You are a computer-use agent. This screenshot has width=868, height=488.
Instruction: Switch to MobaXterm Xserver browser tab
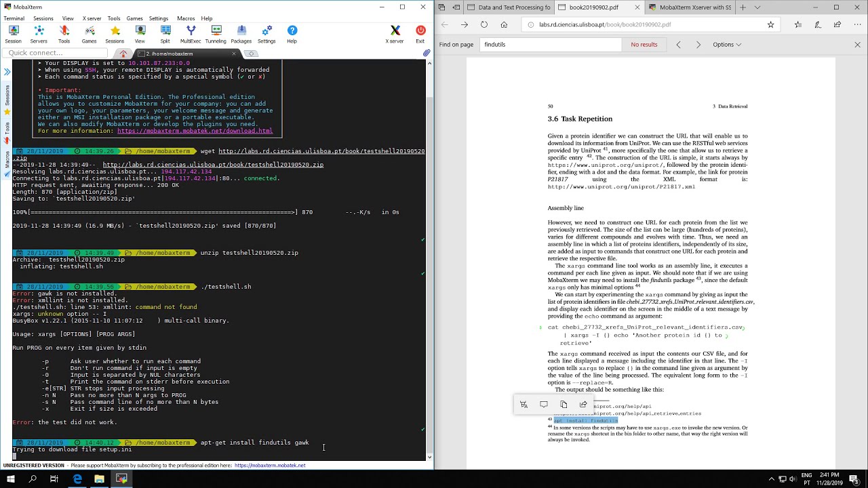point(690,7)
